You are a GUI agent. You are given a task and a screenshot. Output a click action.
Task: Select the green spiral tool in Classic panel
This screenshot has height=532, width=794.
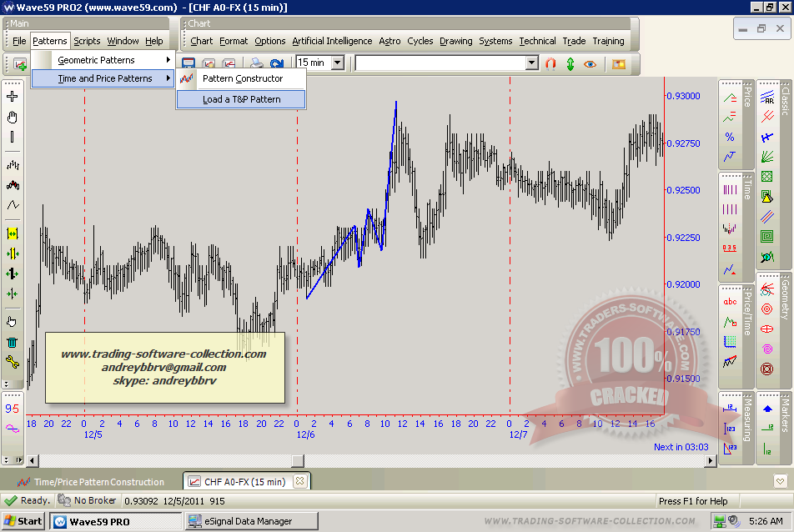tap(766, 235)
